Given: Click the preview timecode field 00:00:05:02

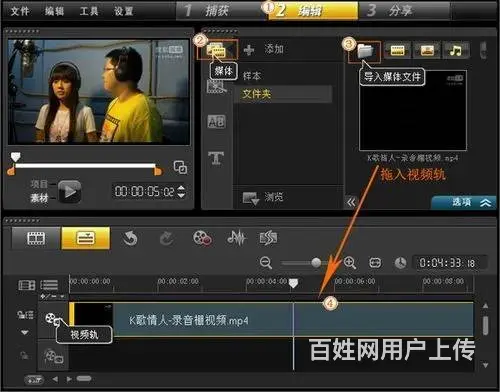Looking at the screenshot, I should [x=145, y=192].
